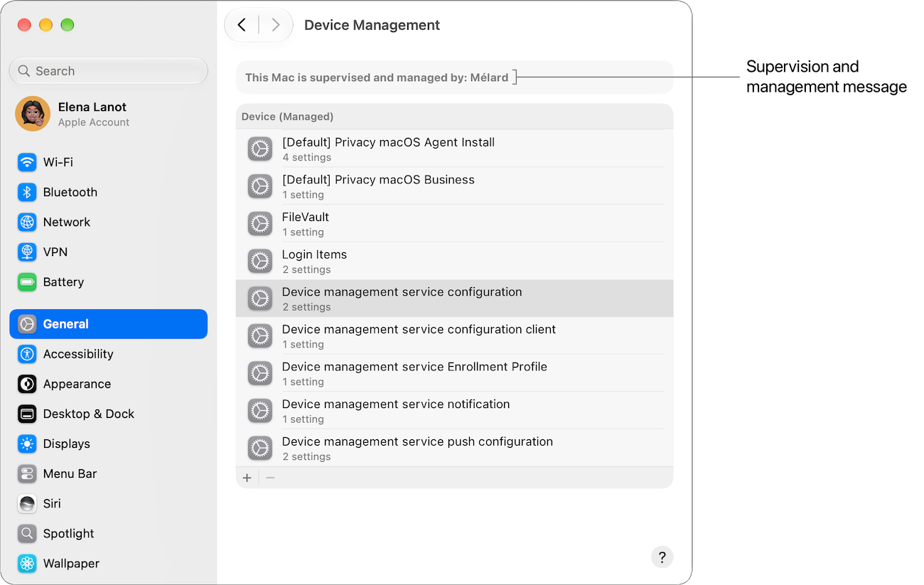The image size is (924, 585).
Task: Select Device management service notification profile
Action: [455, 411]
